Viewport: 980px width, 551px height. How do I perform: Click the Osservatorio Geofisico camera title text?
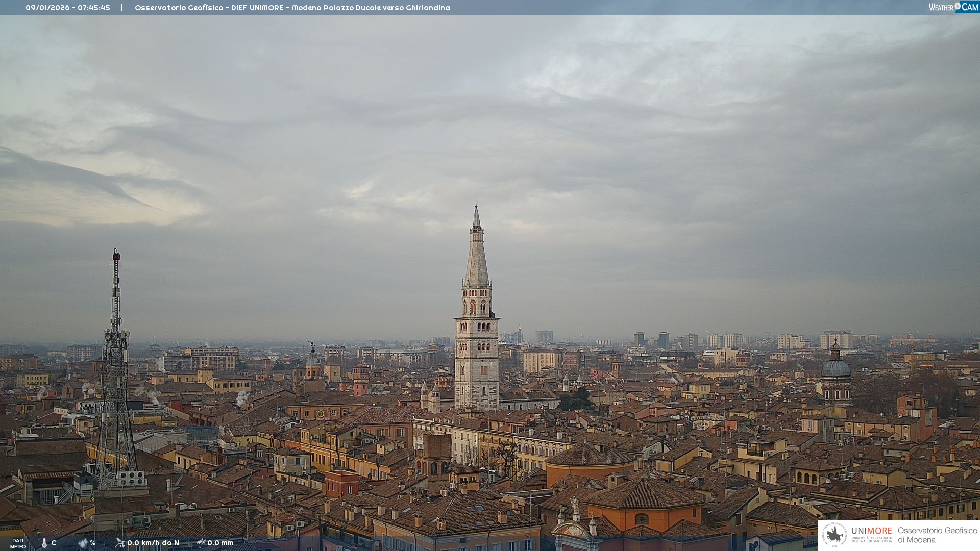point(292,8)
